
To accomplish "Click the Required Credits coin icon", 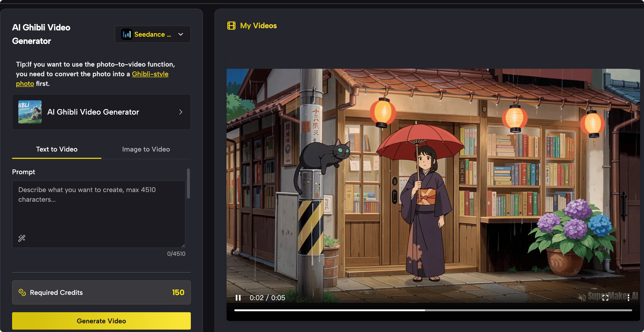I will (22, 292).
